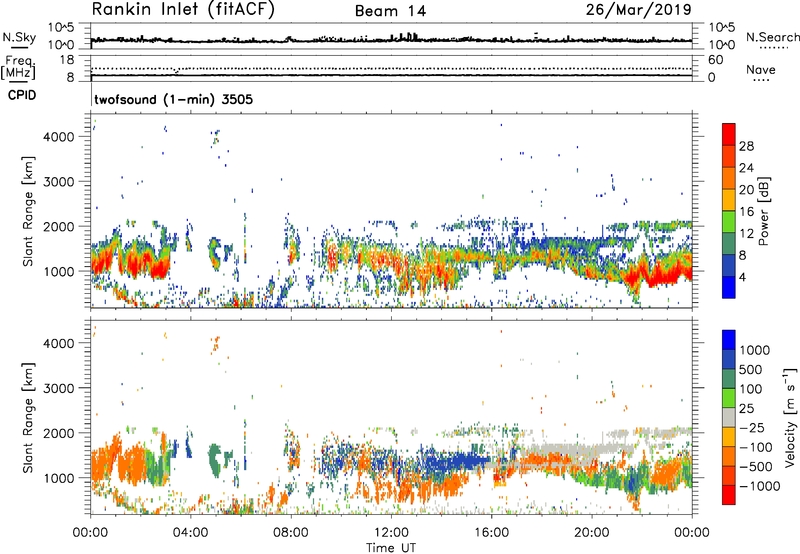Click the "20:00" time tick label
The width and height of the screenshot is (800, 554).
pos(592,533)
